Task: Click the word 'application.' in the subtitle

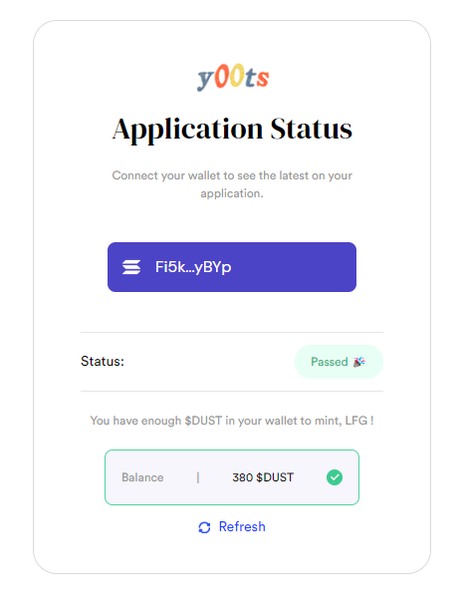Action: click(232, 194)
